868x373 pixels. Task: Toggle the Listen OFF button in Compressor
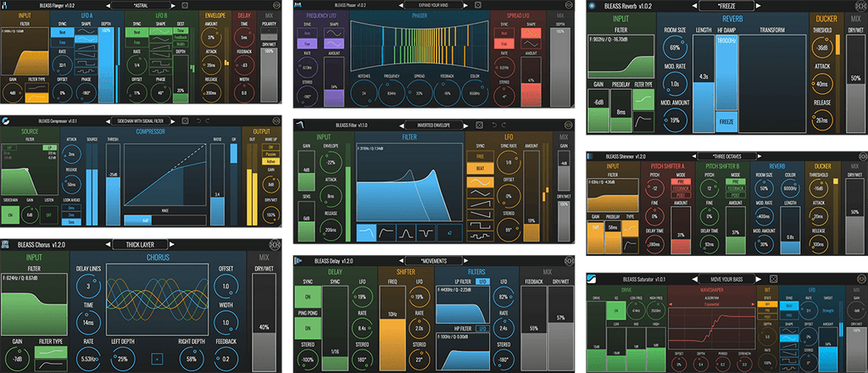48,214
